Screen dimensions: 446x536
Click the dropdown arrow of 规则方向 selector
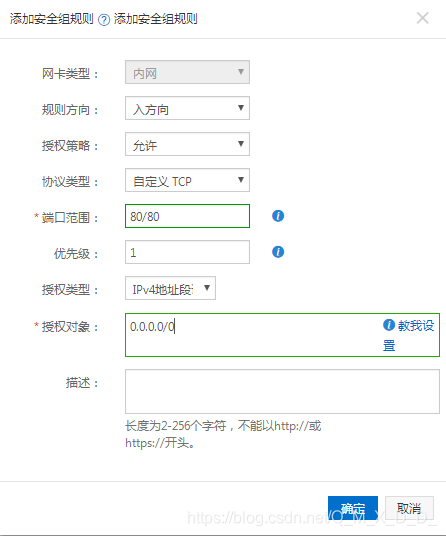241,108
